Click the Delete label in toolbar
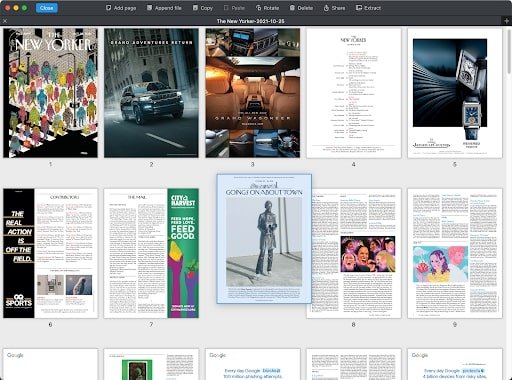This screenshot has height=380, width=512. coord(305,8)
